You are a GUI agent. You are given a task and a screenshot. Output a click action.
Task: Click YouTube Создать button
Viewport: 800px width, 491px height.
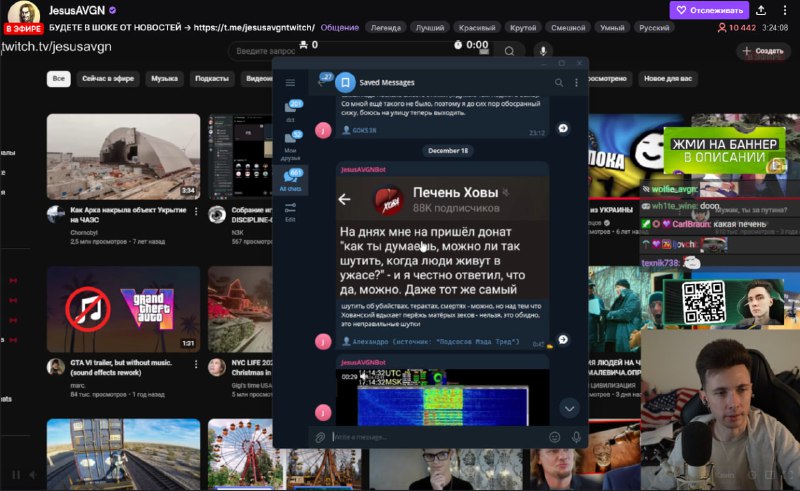(763, 51)
